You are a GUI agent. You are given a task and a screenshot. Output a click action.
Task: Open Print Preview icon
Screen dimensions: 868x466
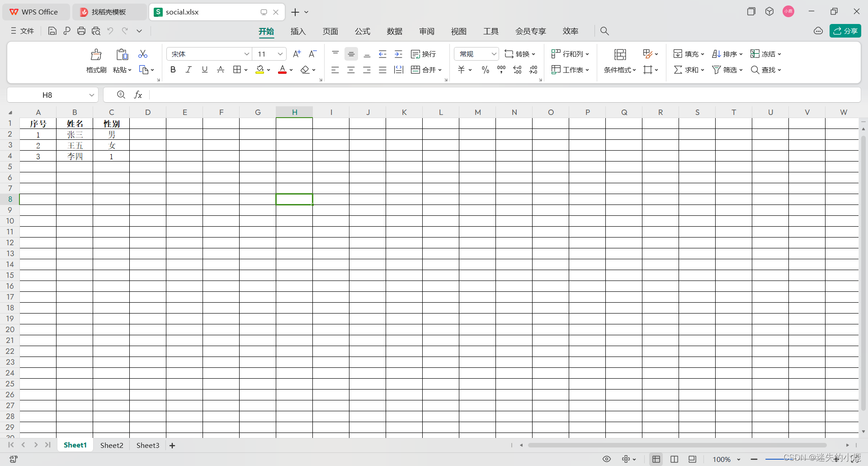[x=96, y=31]
